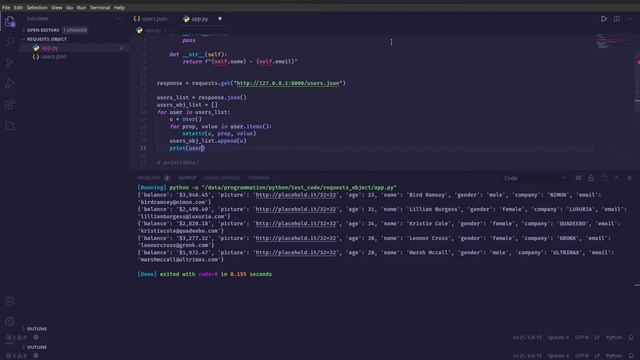
Task: Expand the OPEN EDITORS section
Action: (x=43, y=30)
